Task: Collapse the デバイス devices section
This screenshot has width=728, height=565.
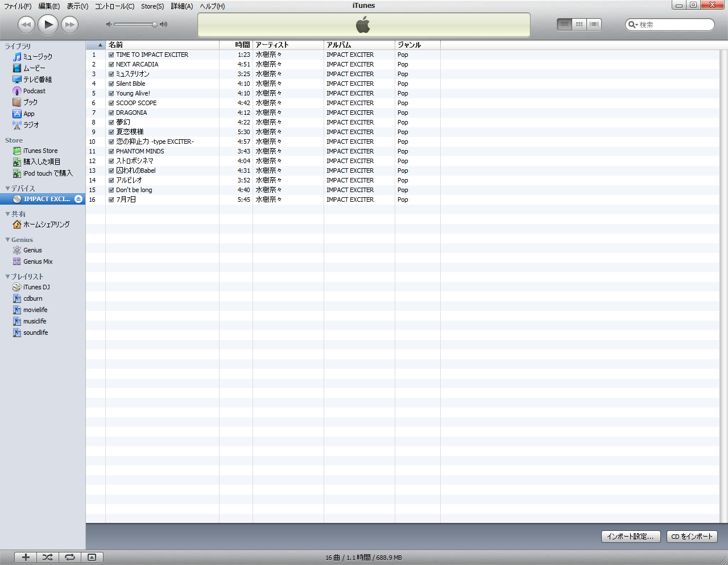Action: click(7, 188)
